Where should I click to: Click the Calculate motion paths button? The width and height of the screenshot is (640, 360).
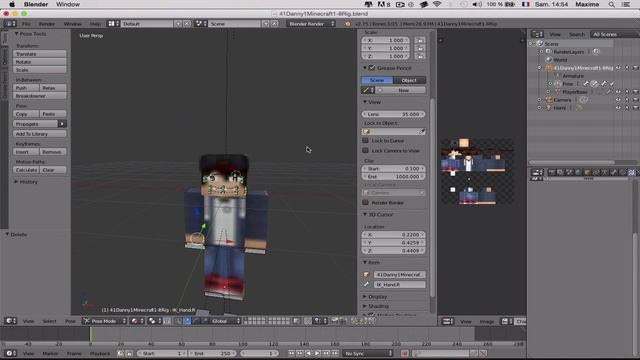coord(26,170)
